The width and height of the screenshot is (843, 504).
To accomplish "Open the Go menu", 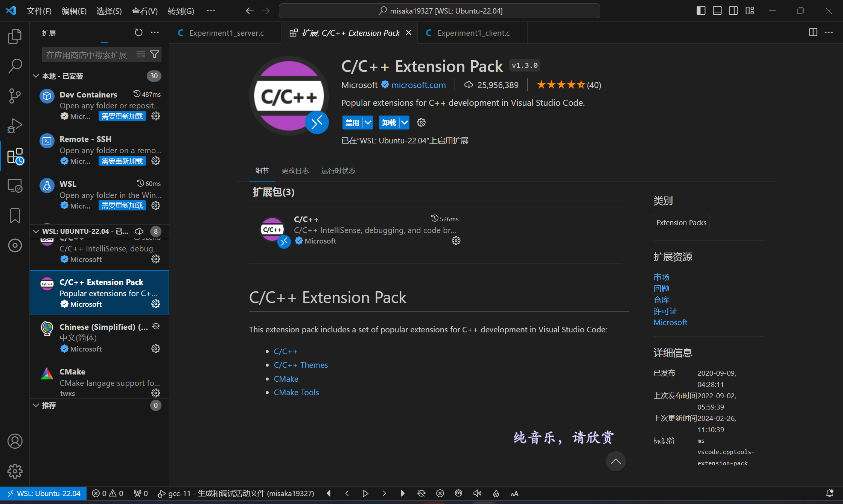I will 181,11.
